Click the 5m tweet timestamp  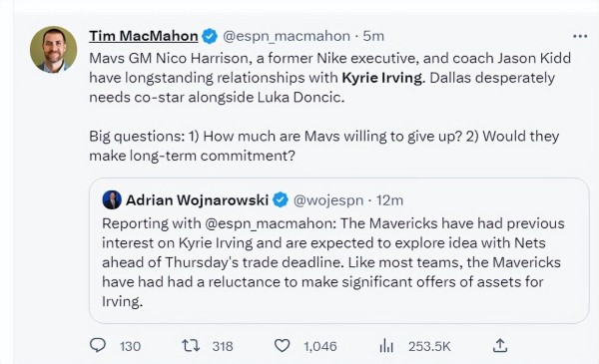click(373, 36)
